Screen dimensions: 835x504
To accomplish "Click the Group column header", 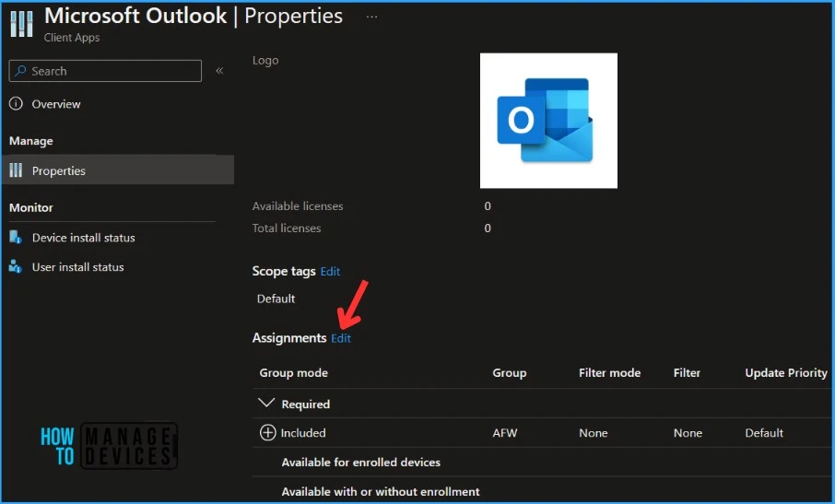I will tap(510, 372).
